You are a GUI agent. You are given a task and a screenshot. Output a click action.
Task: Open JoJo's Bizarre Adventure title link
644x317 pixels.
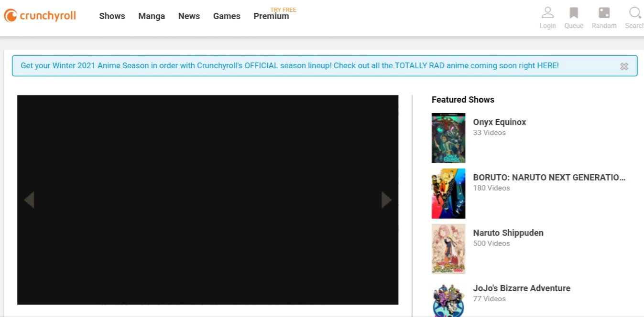coord(522,288)
